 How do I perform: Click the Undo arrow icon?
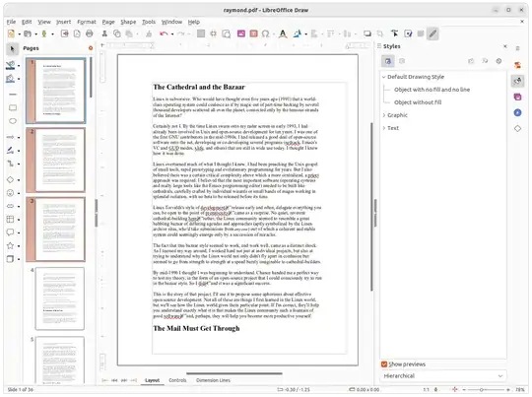point(164,33)
